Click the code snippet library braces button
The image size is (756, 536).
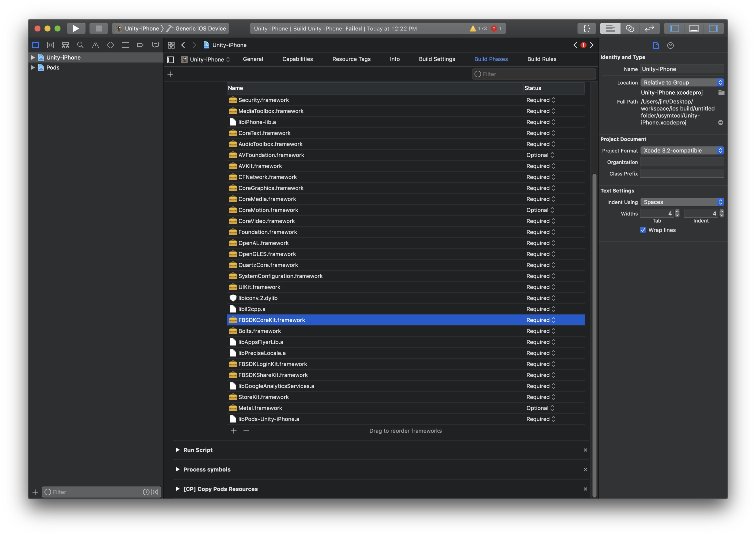[x=586, y=28]
